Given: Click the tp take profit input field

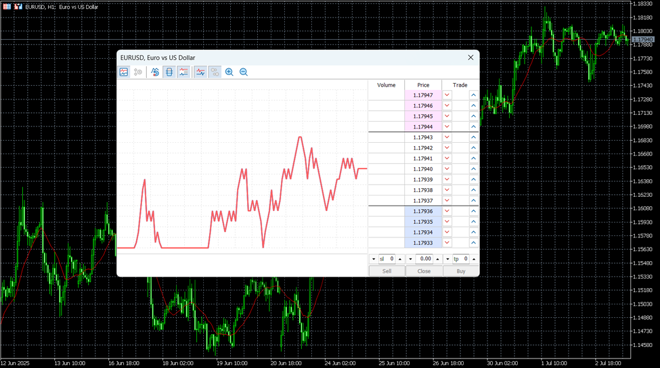Looking at the screenshot, I should [461, 259].
